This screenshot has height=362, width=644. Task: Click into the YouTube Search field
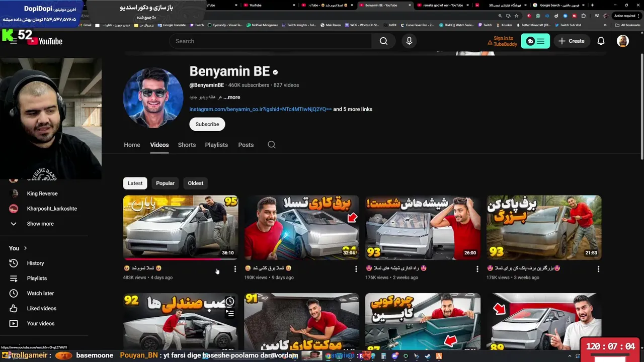click(x=271, y=41)
